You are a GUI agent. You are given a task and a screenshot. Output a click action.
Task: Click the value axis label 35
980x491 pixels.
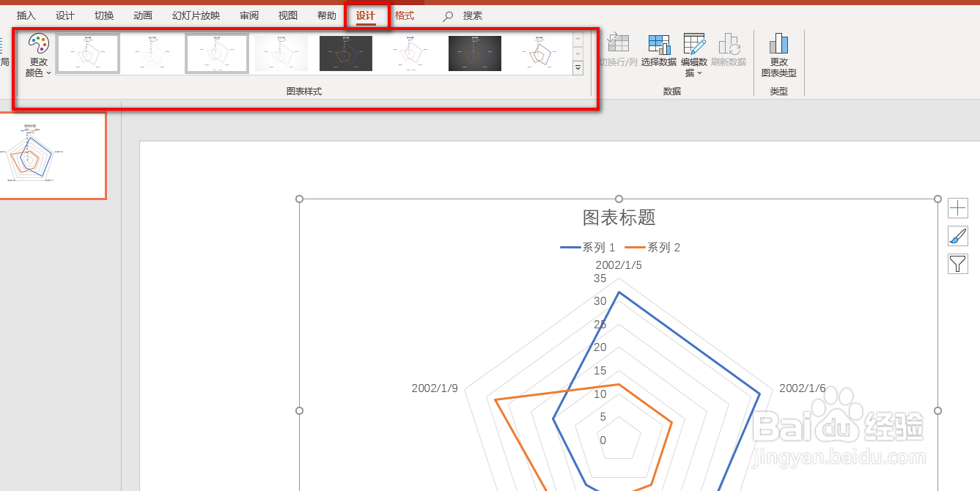pyautogui.click(x=600, y=278)
